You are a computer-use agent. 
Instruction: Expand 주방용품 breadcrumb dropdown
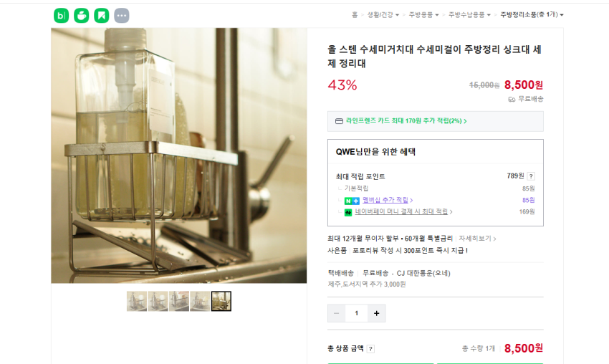pos(423,15)
